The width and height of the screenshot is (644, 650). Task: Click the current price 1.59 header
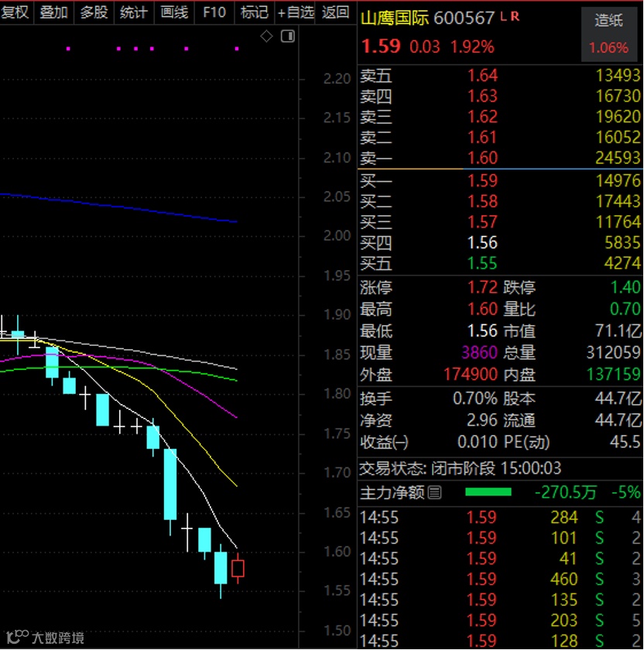381,46
